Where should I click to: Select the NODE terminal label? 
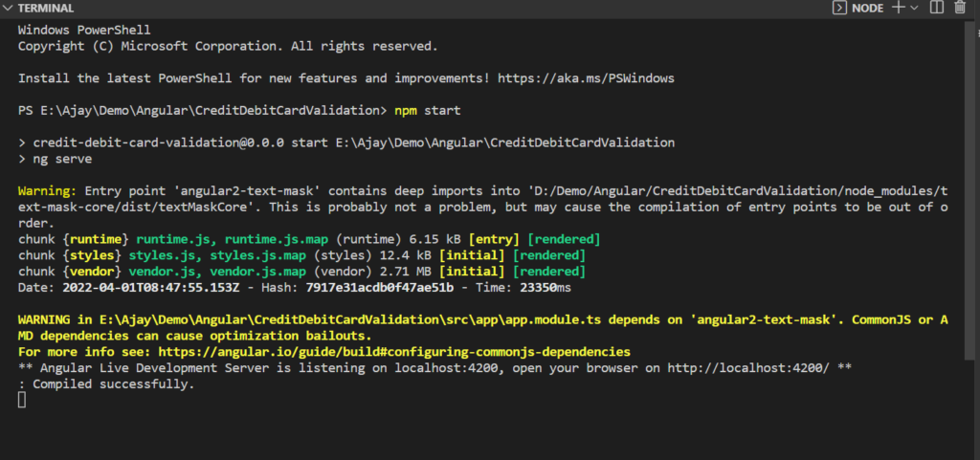click(867, 8)
